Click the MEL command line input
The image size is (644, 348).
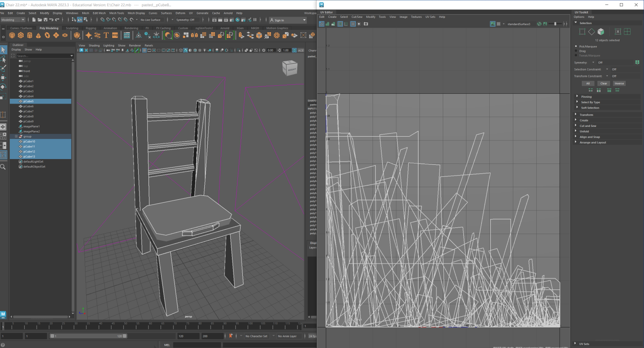tap(197, 345)
